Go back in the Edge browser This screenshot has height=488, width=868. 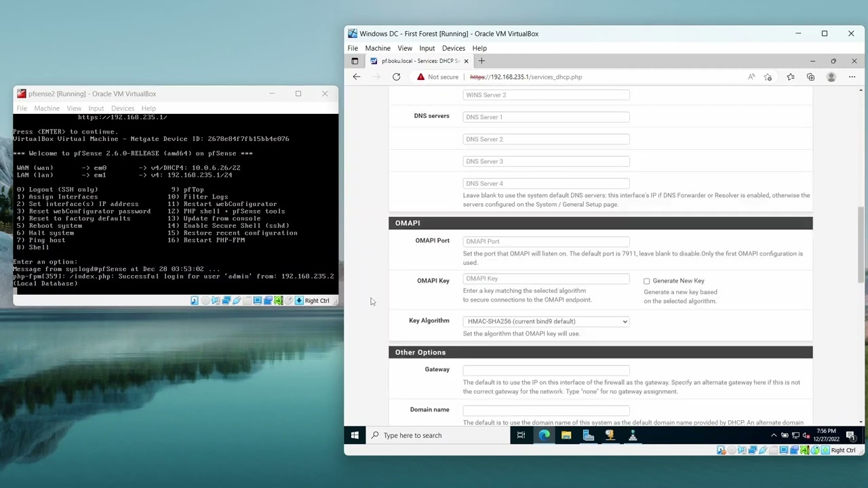click(356, 77)
